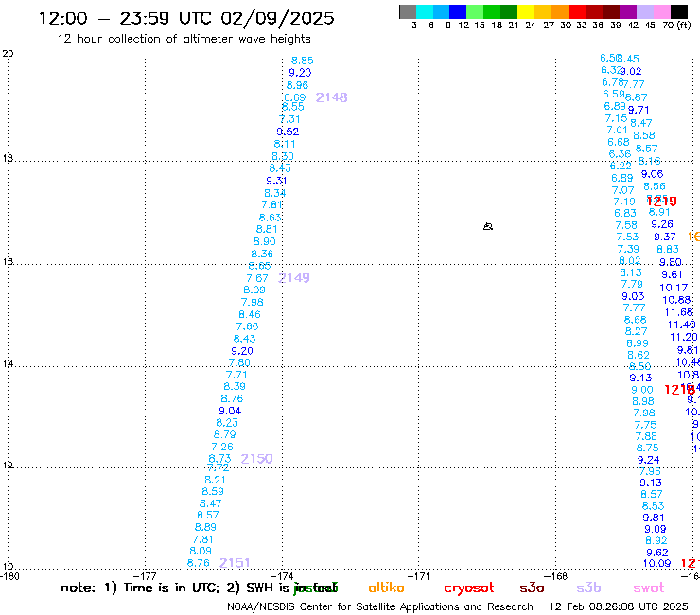
Task: Select the dark blue value 11.20
Action: (684, 337)
